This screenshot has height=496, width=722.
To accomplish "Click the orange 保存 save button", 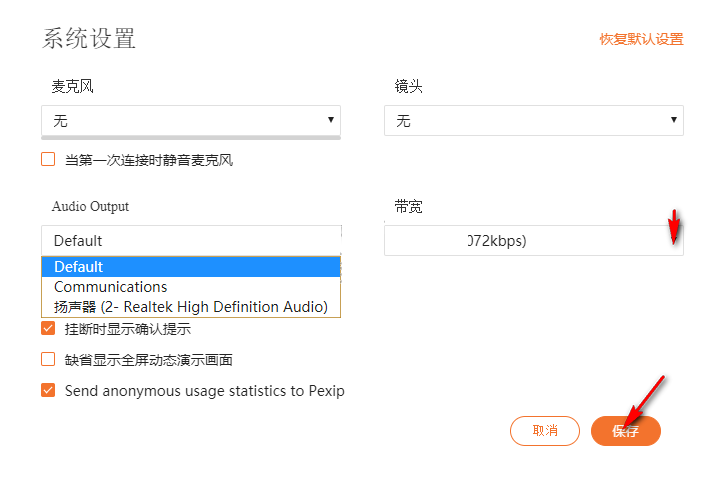I will 625,431.
